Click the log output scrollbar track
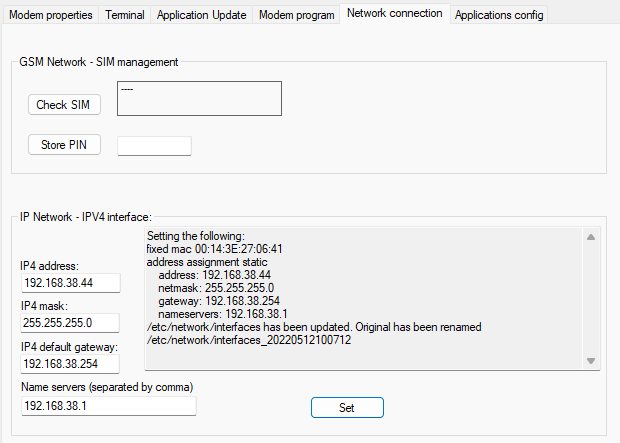This screenshot has width=620, height=443. (590, 300)
